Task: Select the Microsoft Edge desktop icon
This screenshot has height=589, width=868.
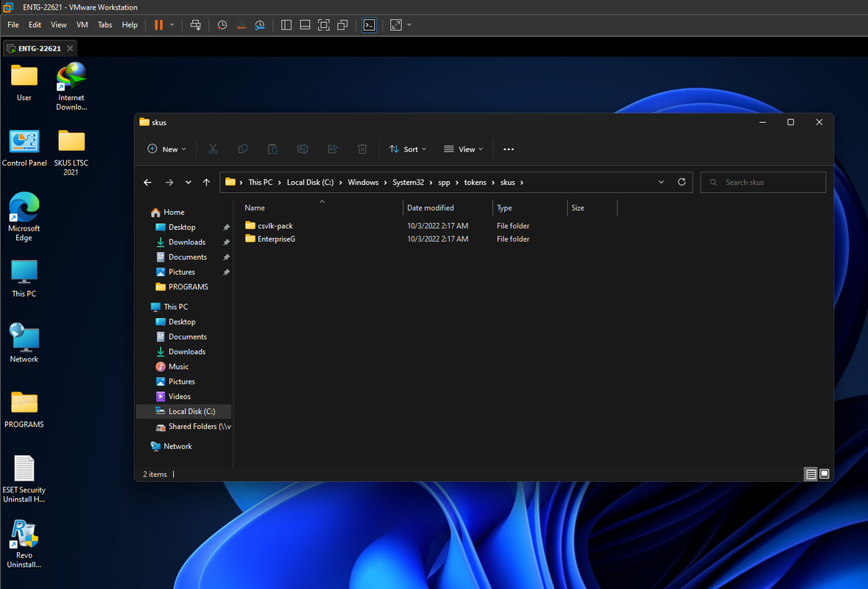Action: (x=24, y=217)
